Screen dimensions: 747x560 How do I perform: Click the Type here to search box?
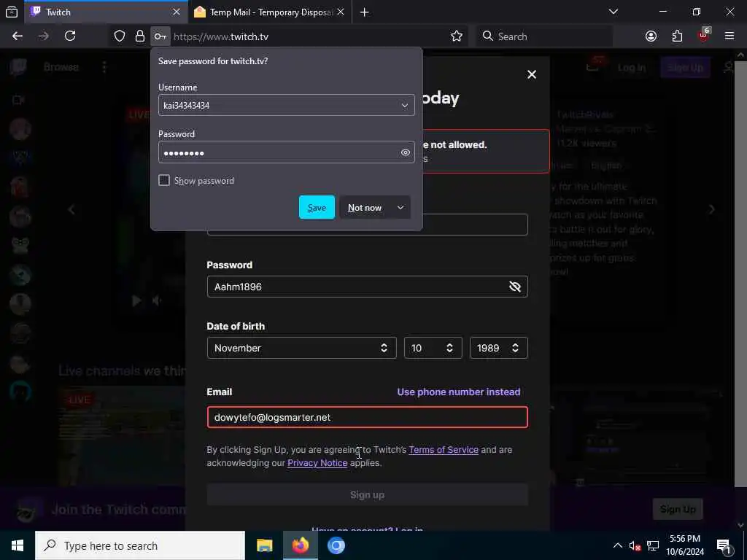pyautogui.click(x=140, y=545)
